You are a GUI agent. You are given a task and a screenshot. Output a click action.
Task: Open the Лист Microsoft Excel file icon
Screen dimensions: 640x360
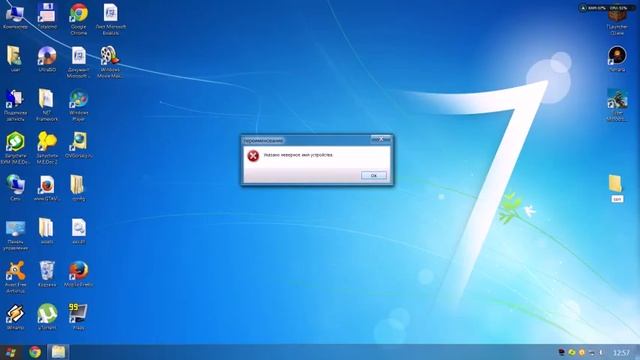click(111, 20)
